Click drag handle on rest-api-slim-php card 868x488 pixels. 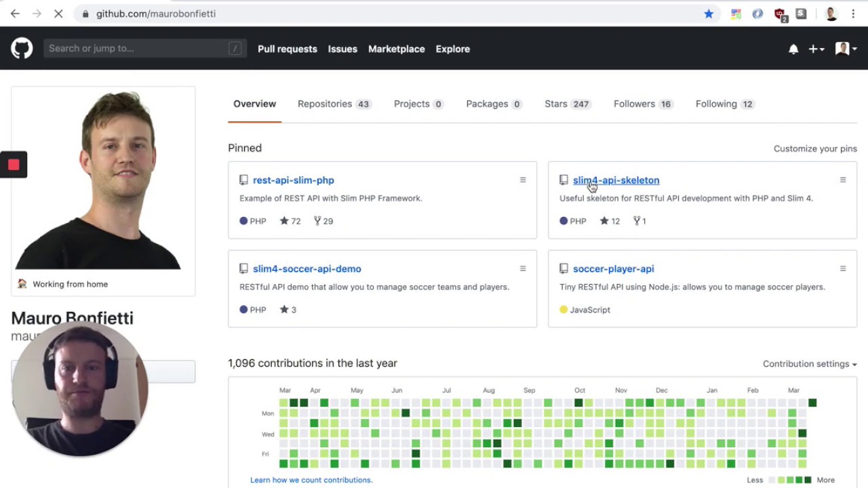(x=523, y=180)
